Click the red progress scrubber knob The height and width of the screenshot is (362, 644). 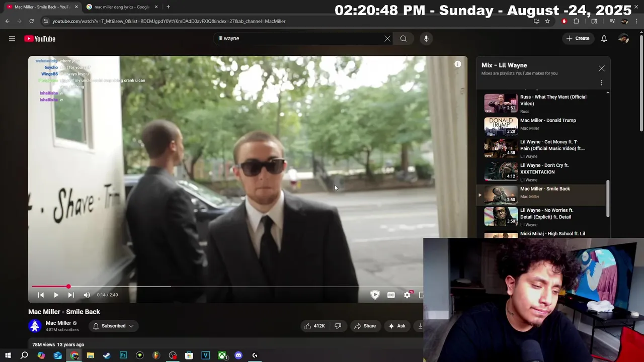click(68, 287)
